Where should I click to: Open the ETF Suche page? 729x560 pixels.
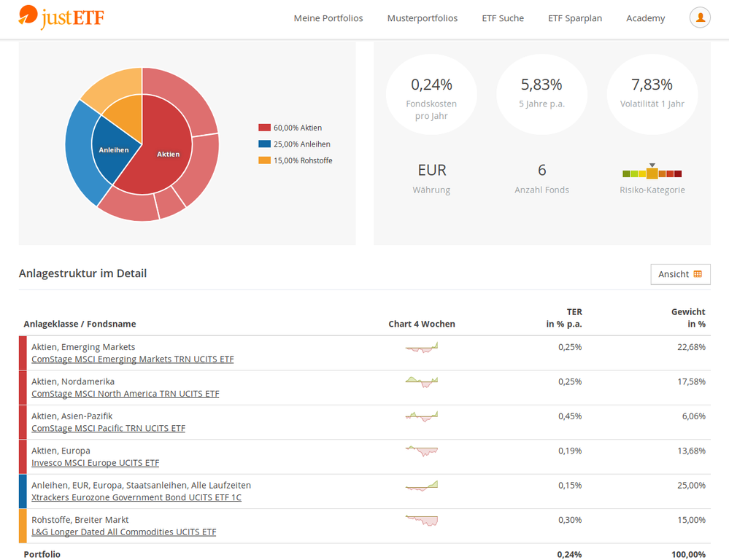pyautogui.click(x=503, y=18)
